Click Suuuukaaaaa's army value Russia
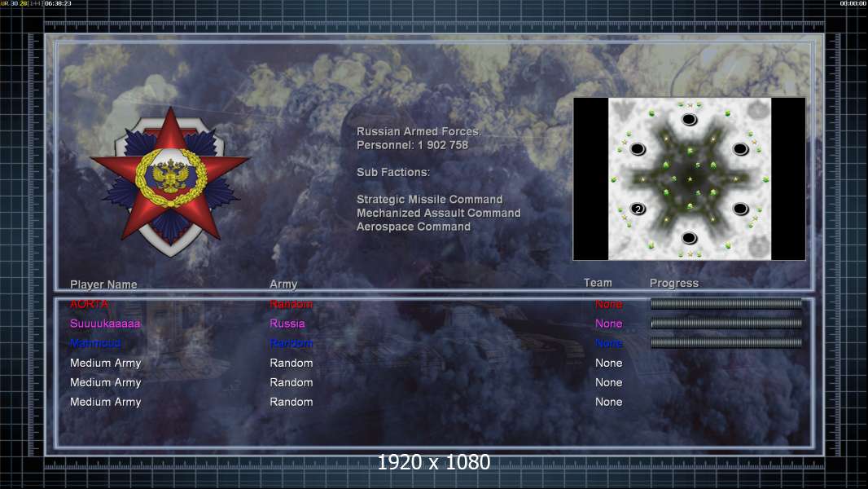 coord(287,324)
